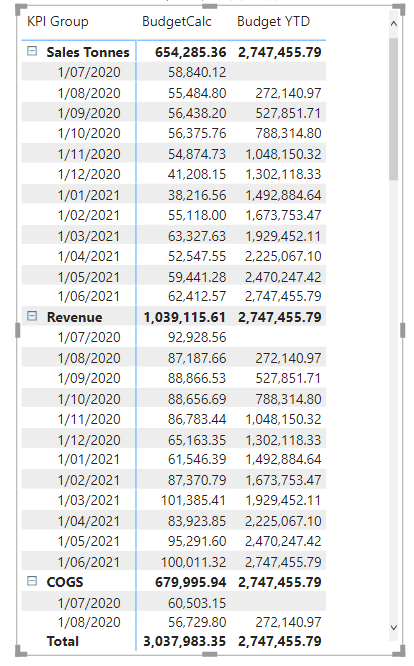
Task: Click the value 101,385.41
Action: coord(194,500)
